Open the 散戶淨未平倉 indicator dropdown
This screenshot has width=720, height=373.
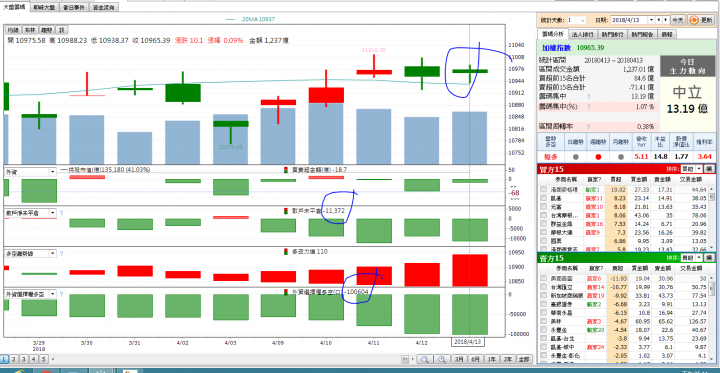click(52, 213)
